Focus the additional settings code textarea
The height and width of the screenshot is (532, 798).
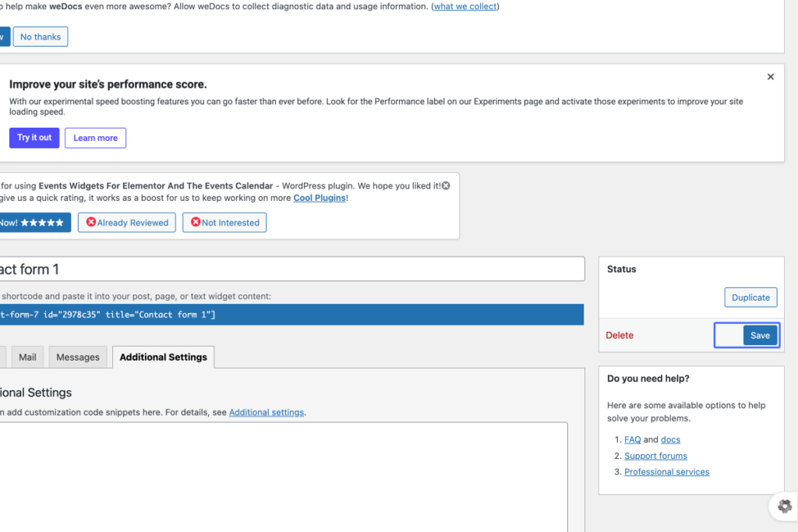284,477
